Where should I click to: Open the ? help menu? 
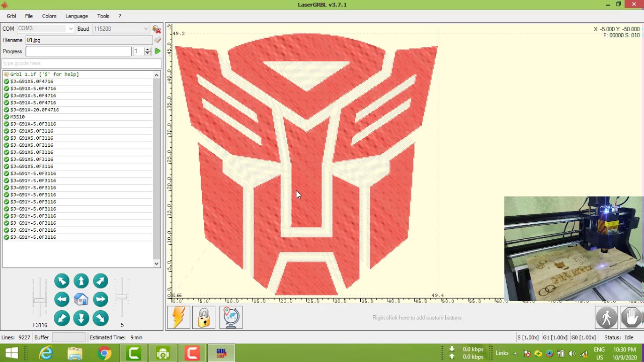(x=120, y=16)
